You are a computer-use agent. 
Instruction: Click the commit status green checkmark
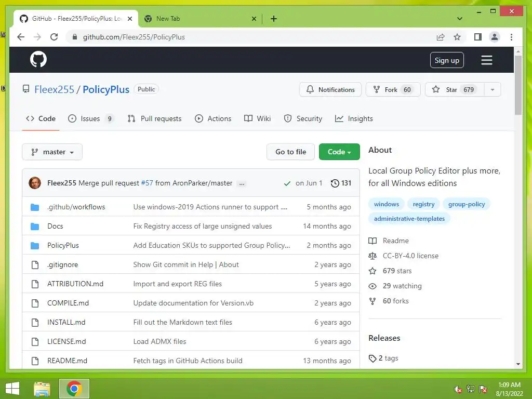click(287, 183)
